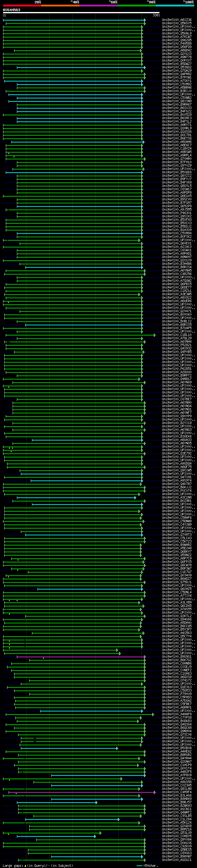Select the UniRef100_C6TBE7 label
The image size is (197, 868).
[x=177, y=399]
